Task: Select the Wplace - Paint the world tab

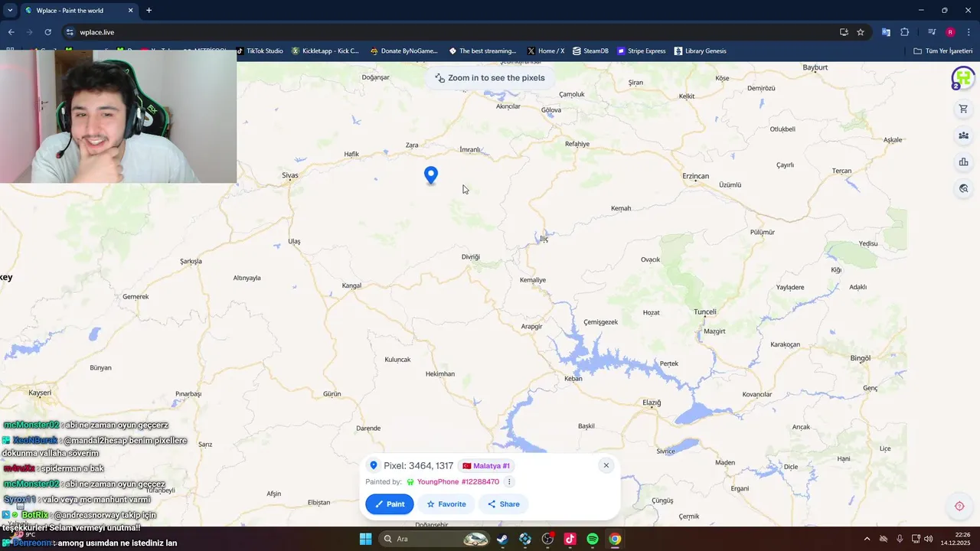Action: [79, 11]
